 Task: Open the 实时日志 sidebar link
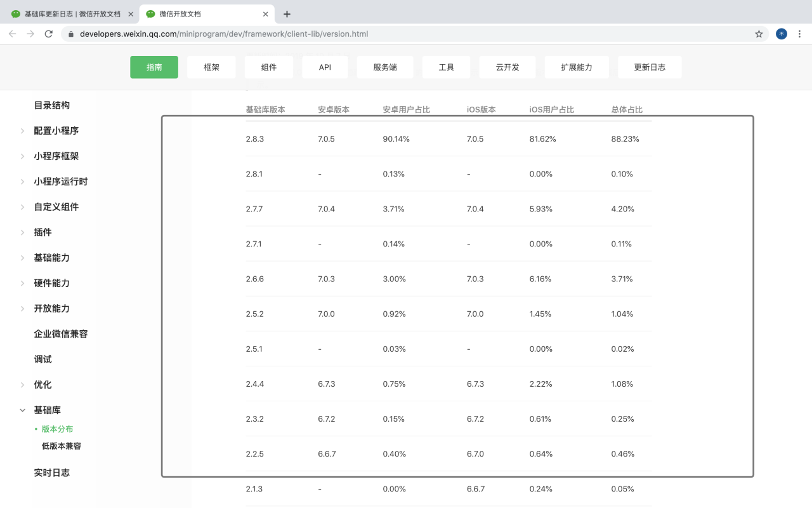tap(52, 472)
